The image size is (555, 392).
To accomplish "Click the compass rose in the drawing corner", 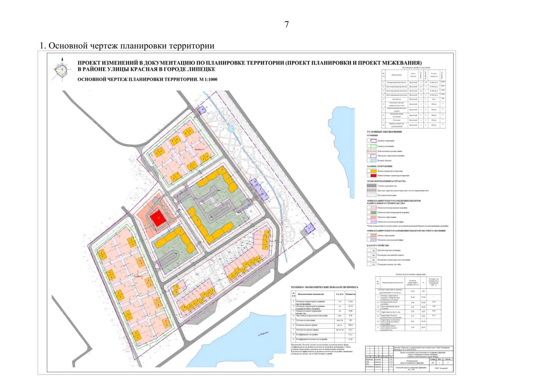I will pyautogui.click(x=62, y=69).
